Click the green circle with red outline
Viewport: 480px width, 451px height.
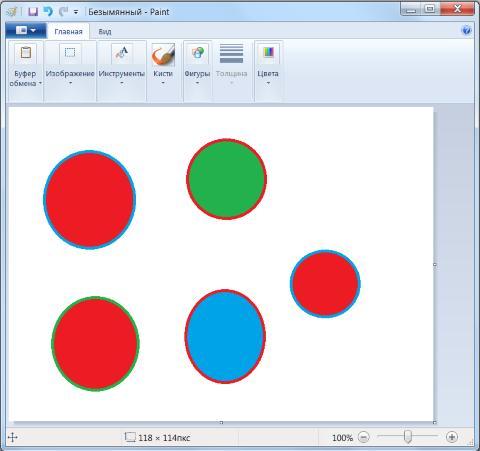(x=226, y=179)
